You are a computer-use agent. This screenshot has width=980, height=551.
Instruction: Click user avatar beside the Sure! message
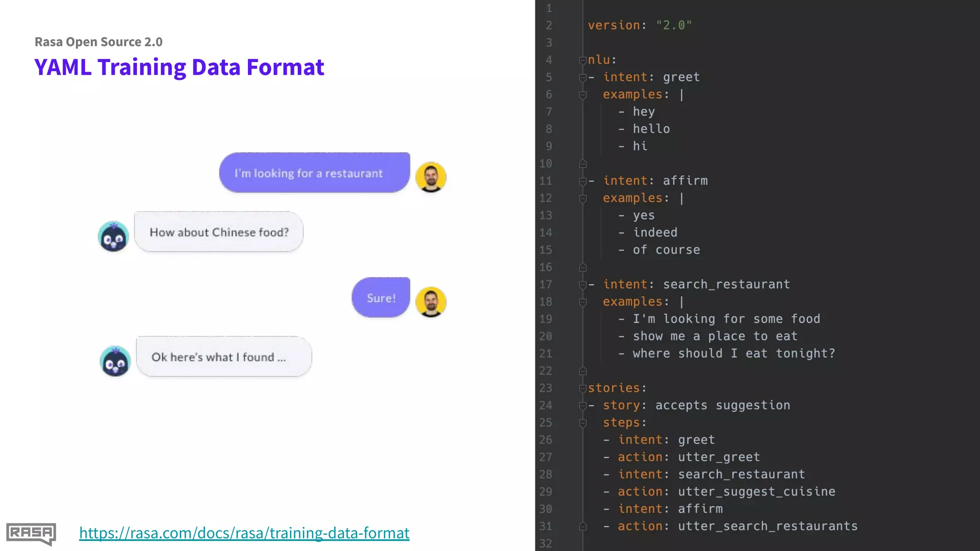point(431,302)
